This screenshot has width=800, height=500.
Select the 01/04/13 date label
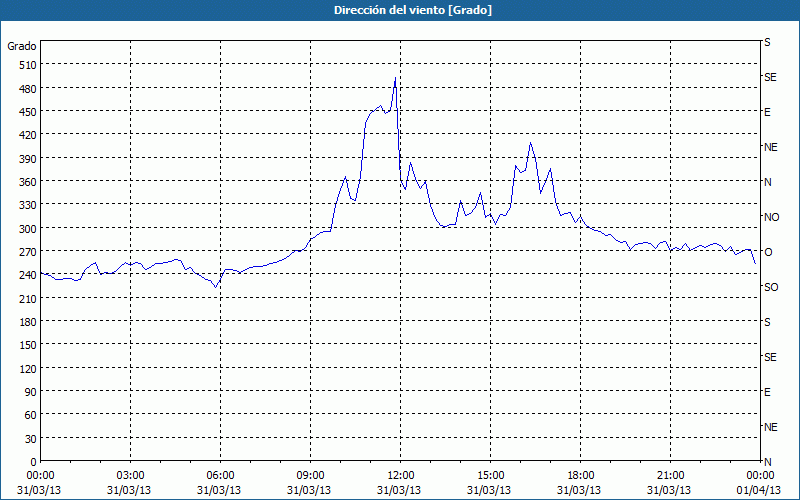760,490
